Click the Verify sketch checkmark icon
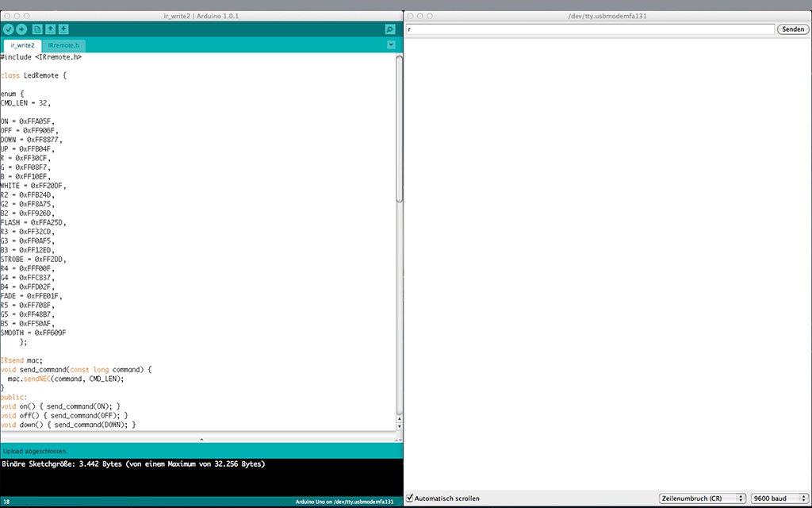The height and width of the screenshot is (508, 812). 9,29
